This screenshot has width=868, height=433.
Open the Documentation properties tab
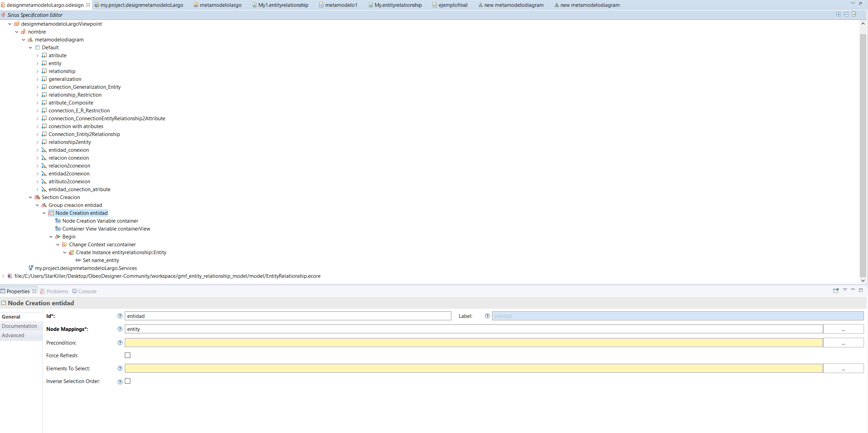point(20,326)
